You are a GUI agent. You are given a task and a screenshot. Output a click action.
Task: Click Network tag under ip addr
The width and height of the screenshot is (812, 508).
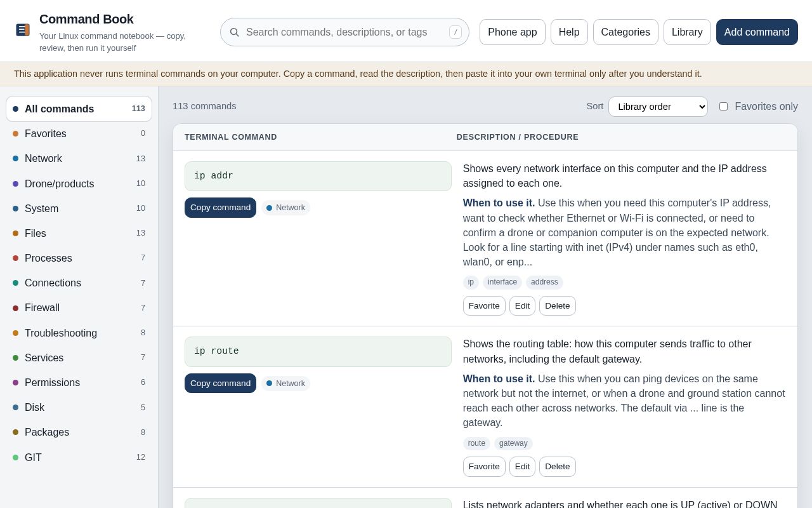pos(285,208)
